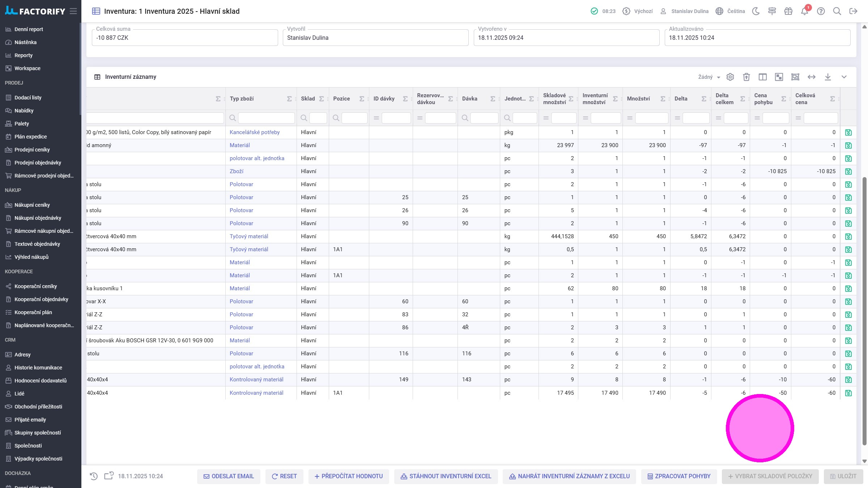Click the Typ zboží filter field
868x488 pixels.
[x=266, y=118]
